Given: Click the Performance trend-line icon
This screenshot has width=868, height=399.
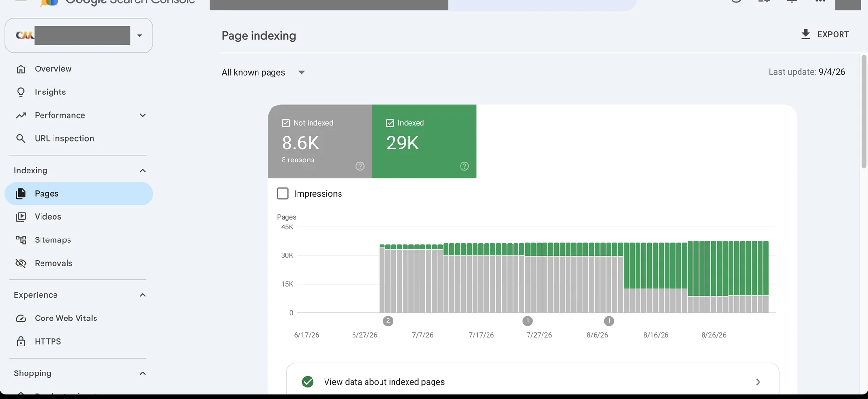Looking at the screenshot, I should (x=21, y=115).
